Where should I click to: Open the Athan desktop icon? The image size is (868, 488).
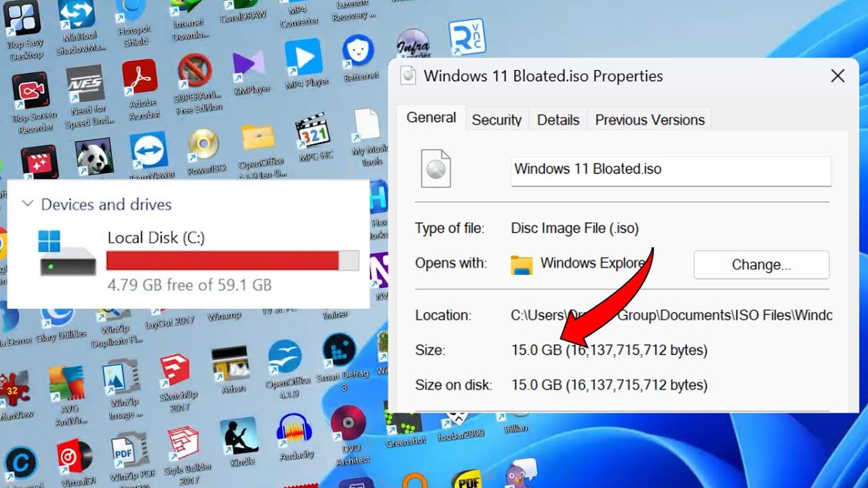pos(229,365)
